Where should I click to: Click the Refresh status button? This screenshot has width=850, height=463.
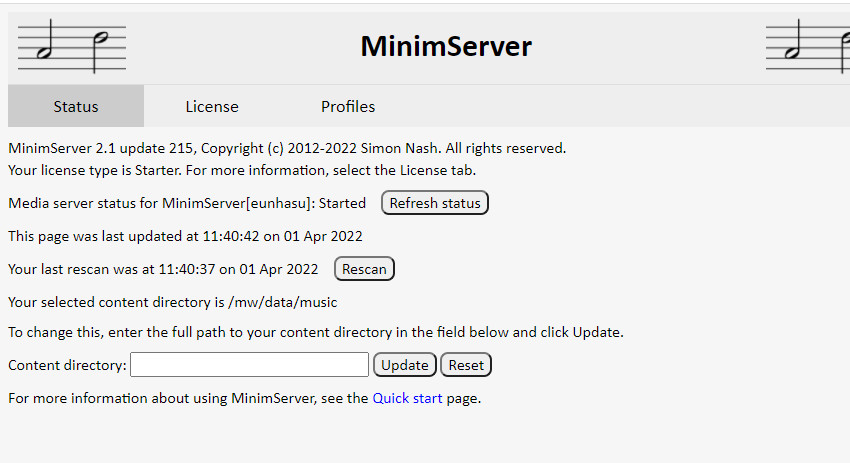click(435, 203)
